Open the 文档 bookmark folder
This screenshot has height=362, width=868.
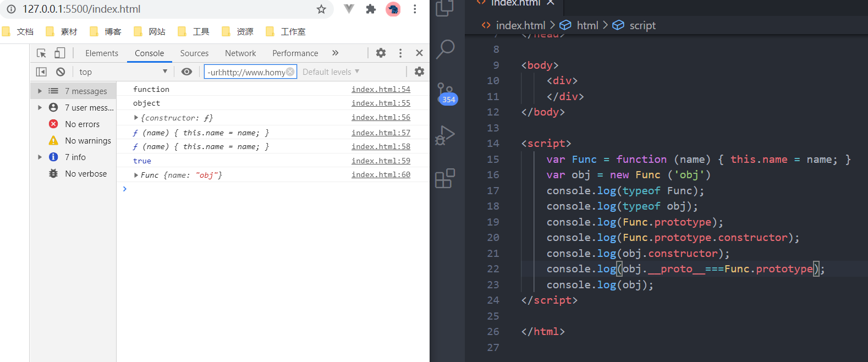(x=18, y=31)
